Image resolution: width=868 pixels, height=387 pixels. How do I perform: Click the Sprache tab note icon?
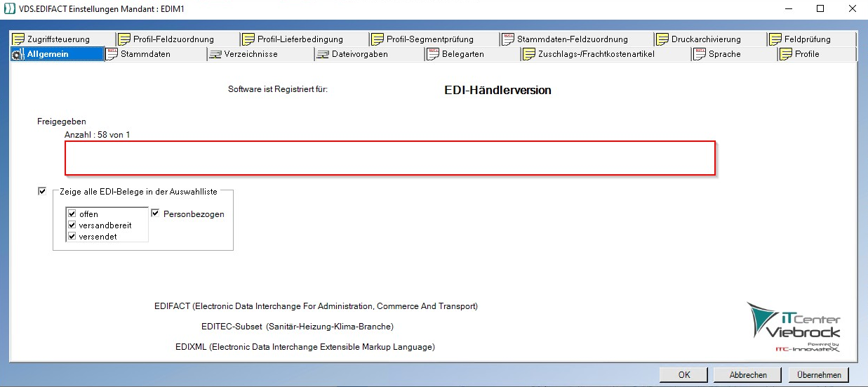coord(699,54)
